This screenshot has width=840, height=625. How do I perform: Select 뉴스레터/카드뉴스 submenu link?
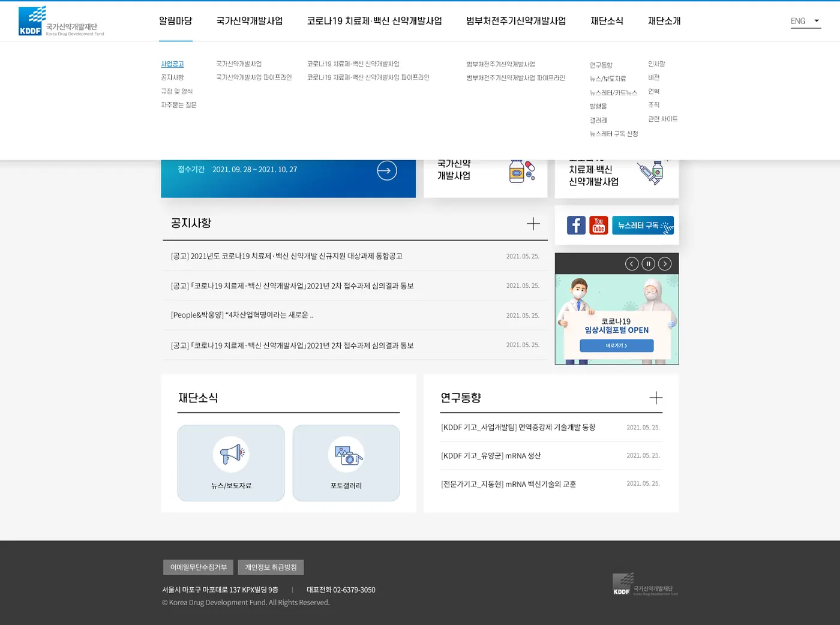pyautogui.click(x=613, y=93)
